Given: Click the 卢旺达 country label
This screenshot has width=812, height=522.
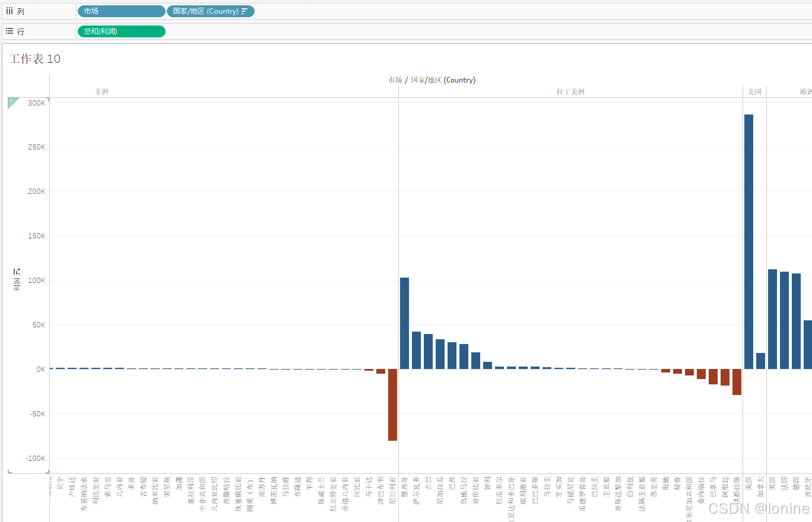Looking at the screenshot, I should click(72, 486).
